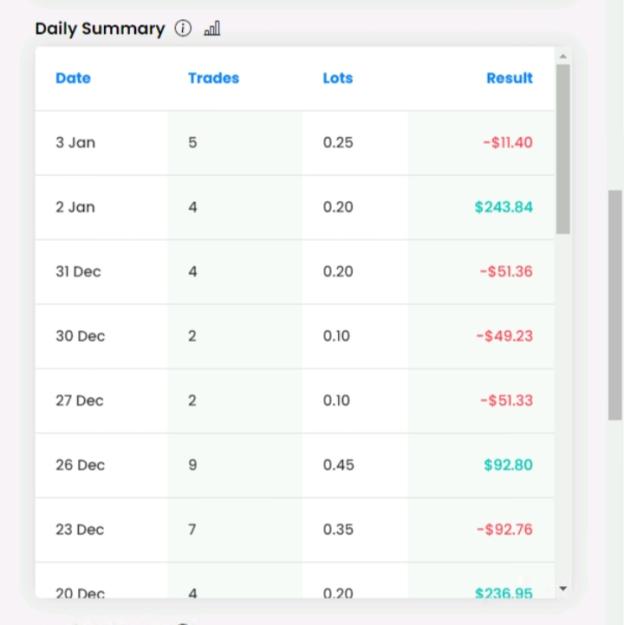
Task: Select the 2 Jan result $243.84
Action: pos(504,207)
